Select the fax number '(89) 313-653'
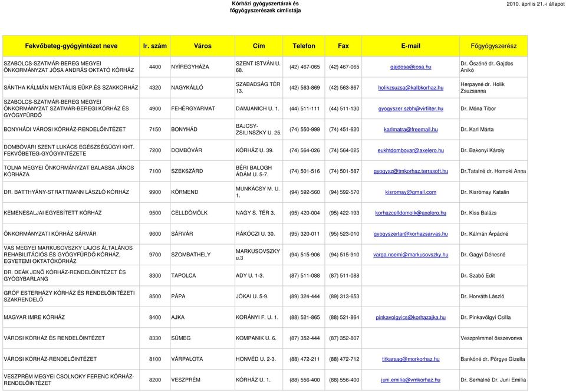The image size is (566, 392). pyautogui.click(x=344, y=297)
